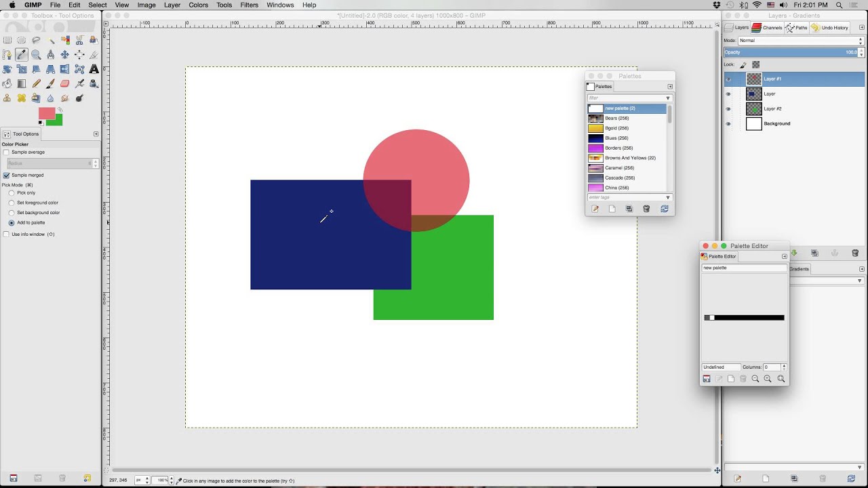Screen dimensions: 868x488
Task: Hide Layer #2 via eye icon
Action: point(728,109)
